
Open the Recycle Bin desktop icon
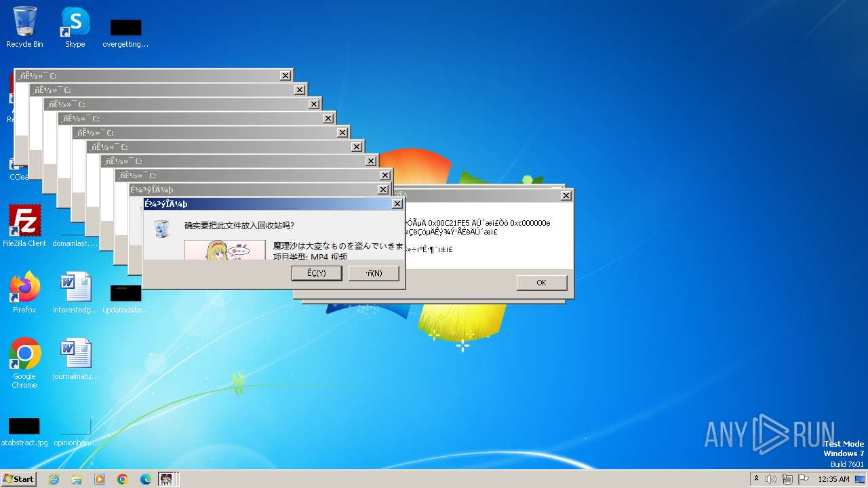coord(24,27)
